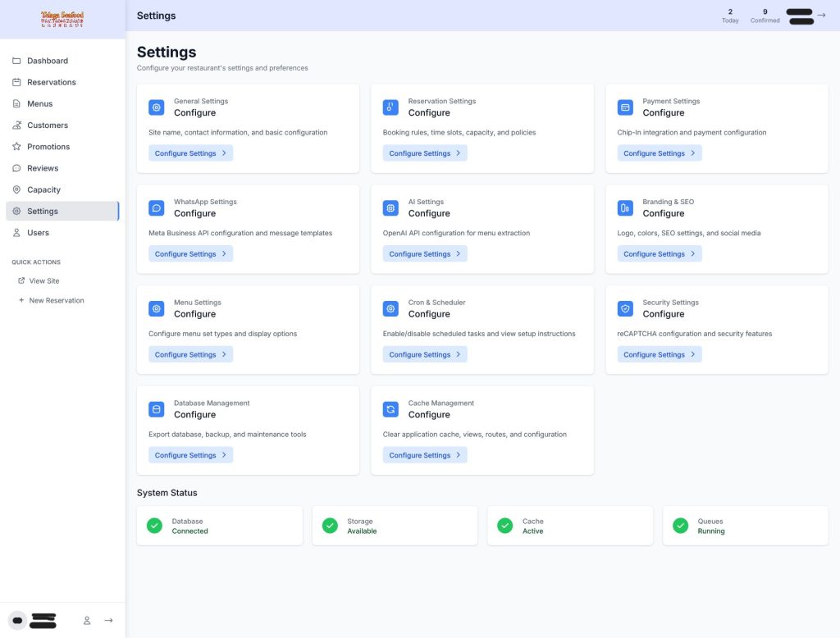
Task: Click Configure Settings under Reservation Settings
Action: click(x=425, y=153)
